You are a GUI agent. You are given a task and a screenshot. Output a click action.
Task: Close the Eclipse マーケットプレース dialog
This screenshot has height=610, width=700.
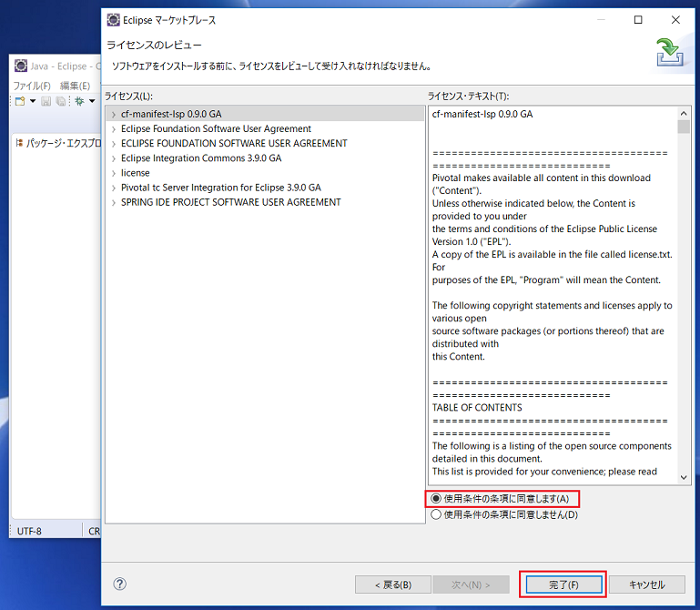click(676, 20)
